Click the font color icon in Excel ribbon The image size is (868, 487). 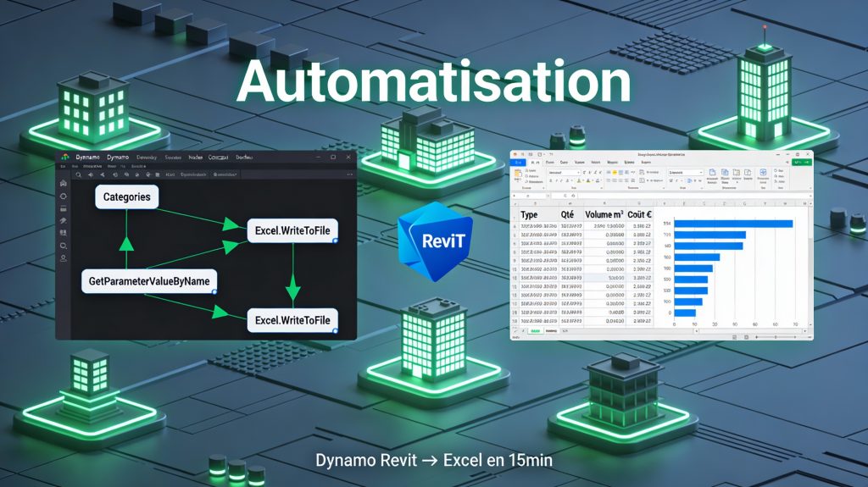pos(588,180)
